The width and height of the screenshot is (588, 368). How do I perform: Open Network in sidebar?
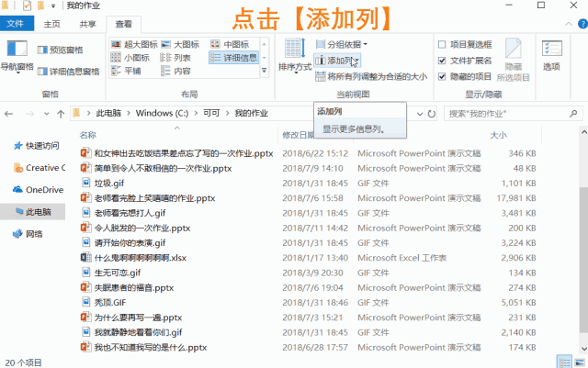tap(28, 234)
